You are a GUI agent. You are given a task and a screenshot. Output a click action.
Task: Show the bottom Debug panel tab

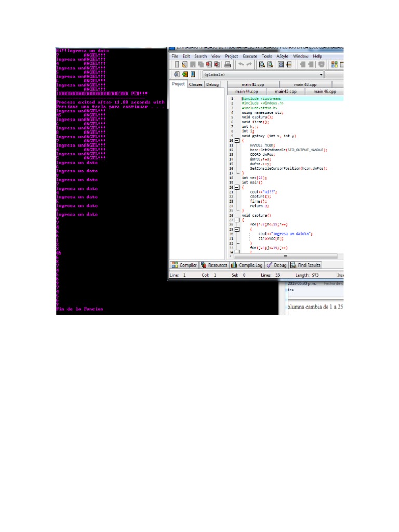pos(276,265)
